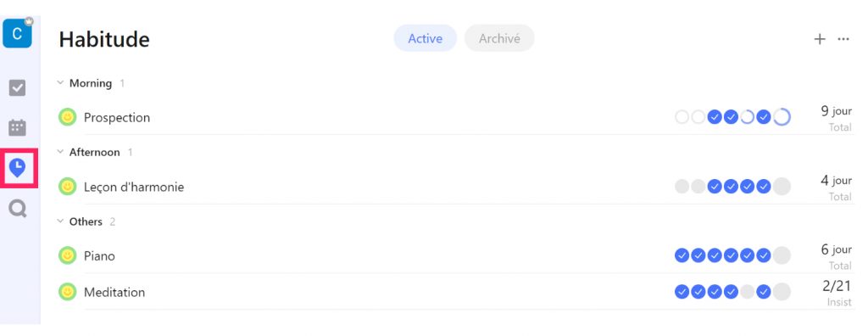Click the blue C profile avatar
This screenshot has width=868, height=336.
coord(17,33)
